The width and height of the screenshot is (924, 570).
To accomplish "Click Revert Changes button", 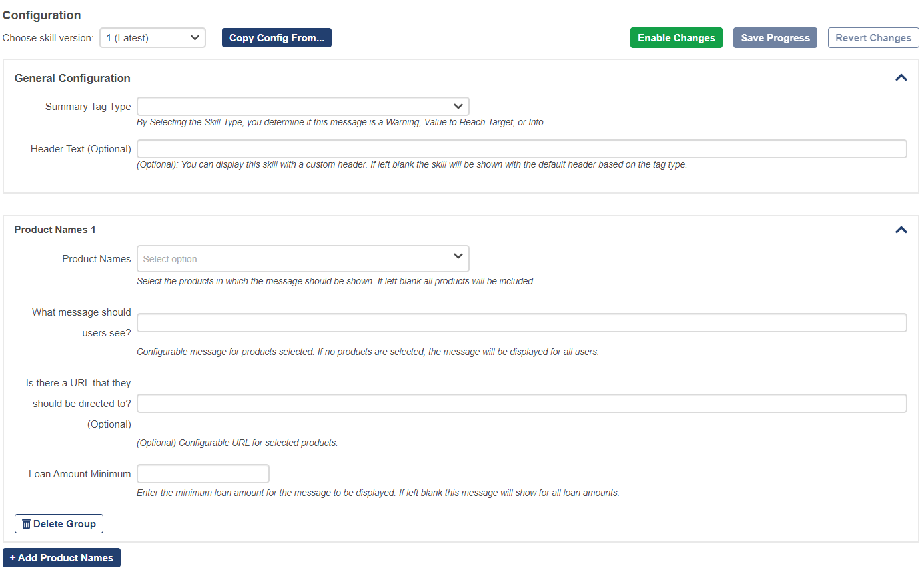I will tap(873, 38).
